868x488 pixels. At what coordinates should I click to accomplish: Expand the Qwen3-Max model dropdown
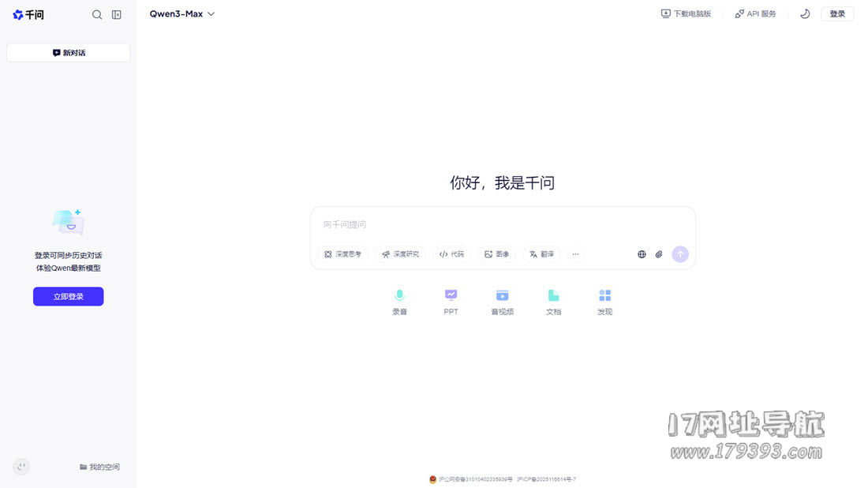(x=182, y=13)
